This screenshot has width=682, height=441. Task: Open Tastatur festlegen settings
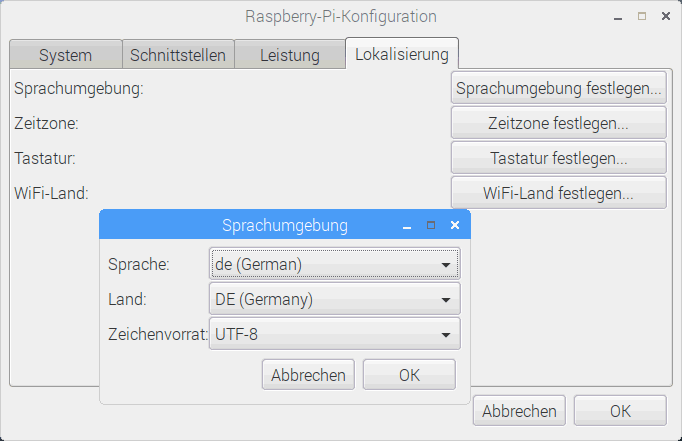pos(558,158)
